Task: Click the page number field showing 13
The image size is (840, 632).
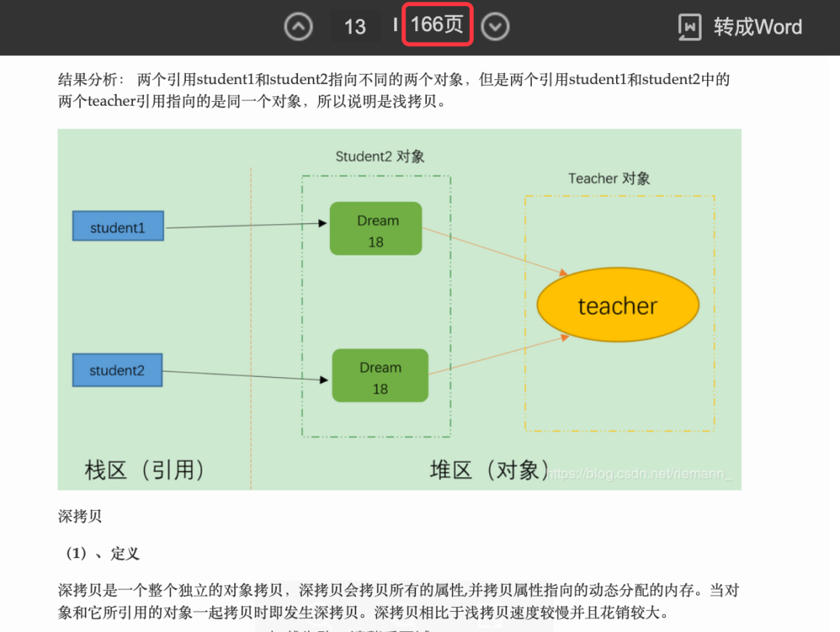Action: [355, 26]
